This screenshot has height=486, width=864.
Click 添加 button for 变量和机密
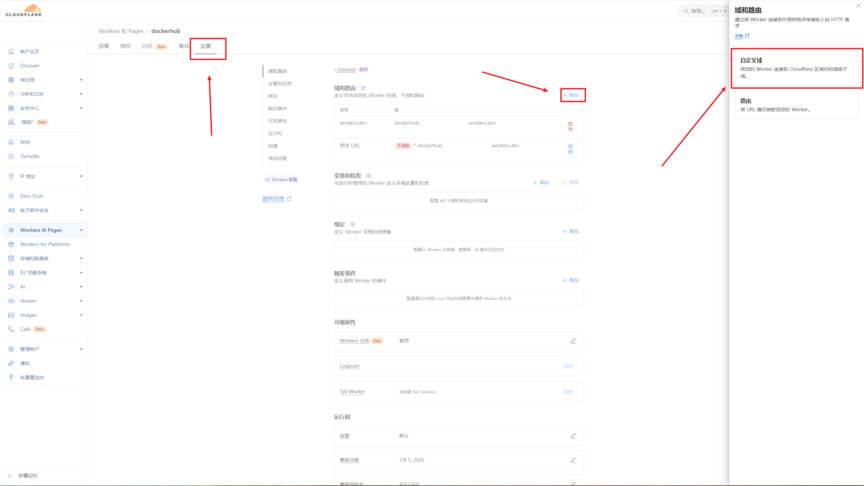click(541, 182)
